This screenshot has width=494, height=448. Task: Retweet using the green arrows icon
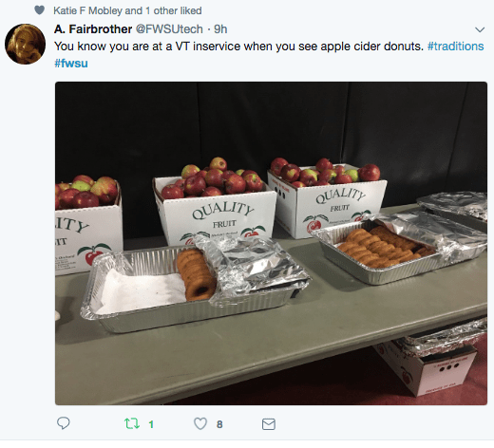click(x=131, y=423)
